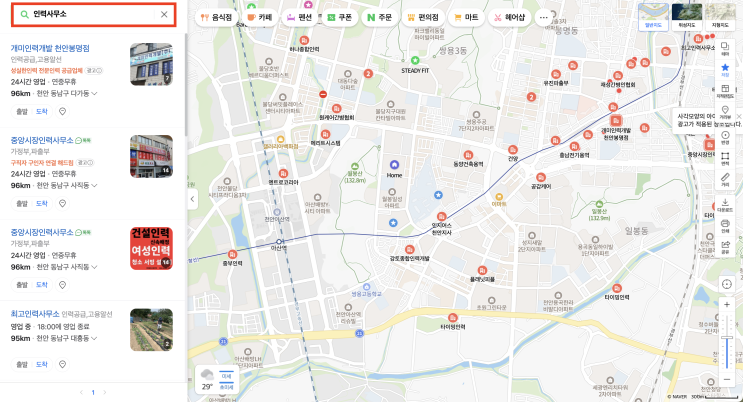743x402 pixels.
Task: Save 최고인력사무소 with its pin icon
Action: point(63,364)
